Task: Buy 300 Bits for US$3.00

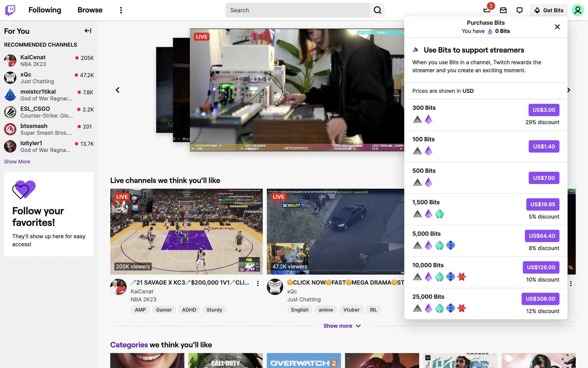Action: pos(544,110)
